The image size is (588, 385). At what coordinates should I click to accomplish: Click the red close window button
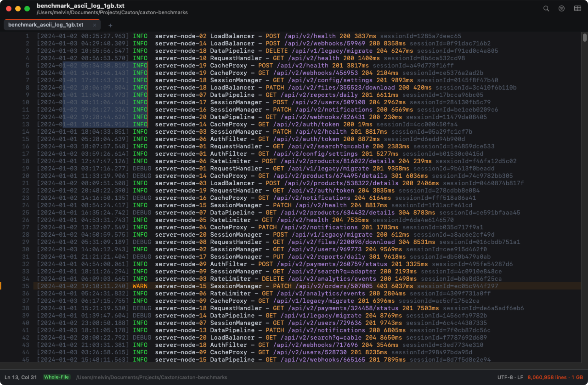coord(9,9)
